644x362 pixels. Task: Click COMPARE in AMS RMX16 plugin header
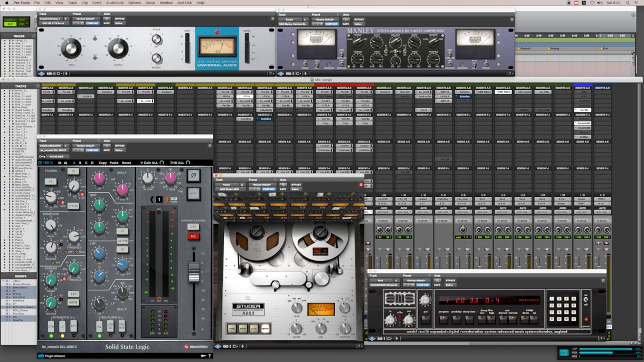423,285
